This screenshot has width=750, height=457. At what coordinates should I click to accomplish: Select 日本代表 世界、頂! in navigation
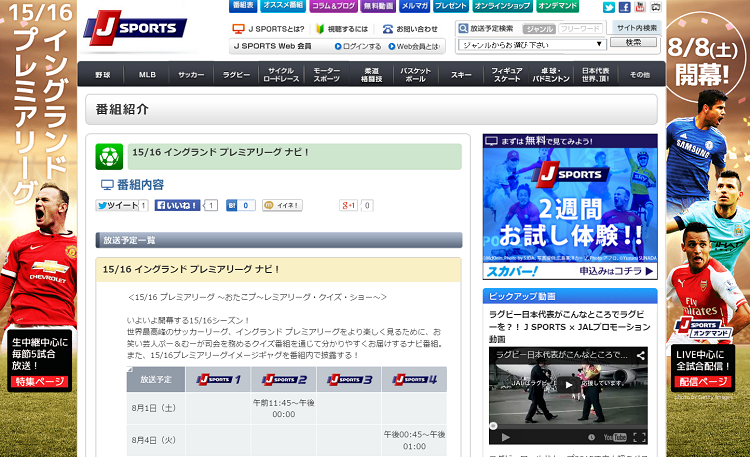click(x=596, y=75)
